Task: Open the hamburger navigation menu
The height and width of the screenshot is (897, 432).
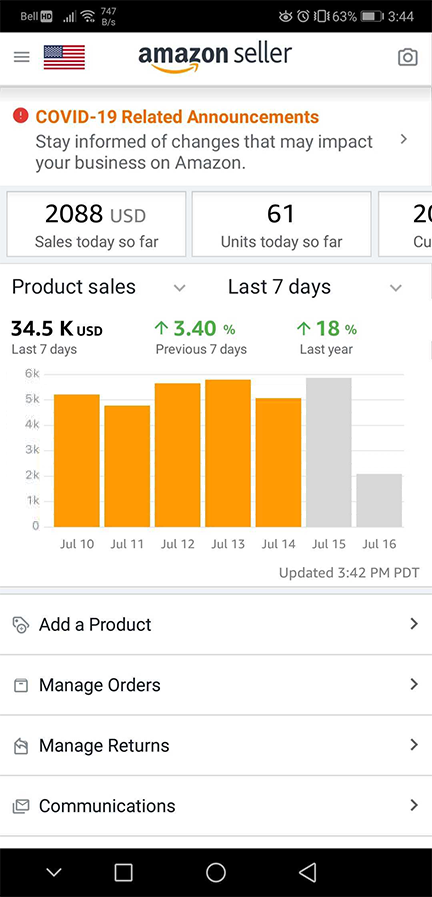Action: (22, 57)
